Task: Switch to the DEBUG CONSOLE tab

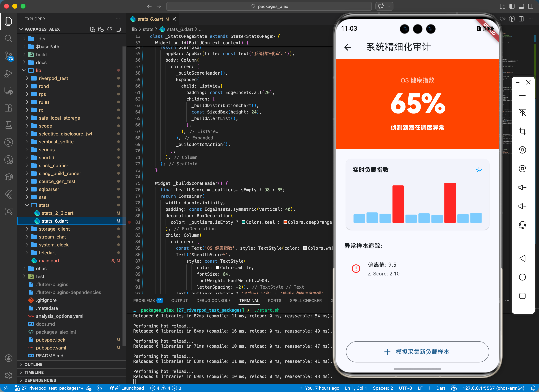Action: click(213, 300)
